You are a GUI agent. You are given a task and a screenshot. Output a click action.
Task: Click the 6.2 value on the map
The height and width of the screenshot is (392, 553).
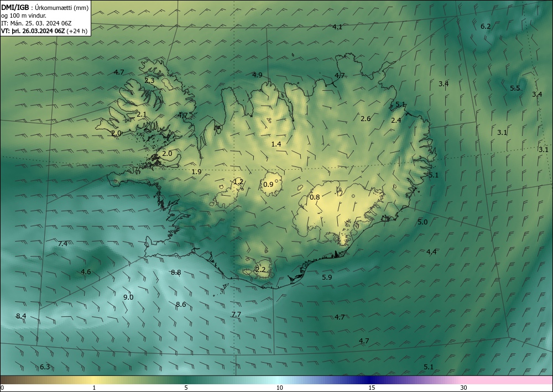pos(486,27)
